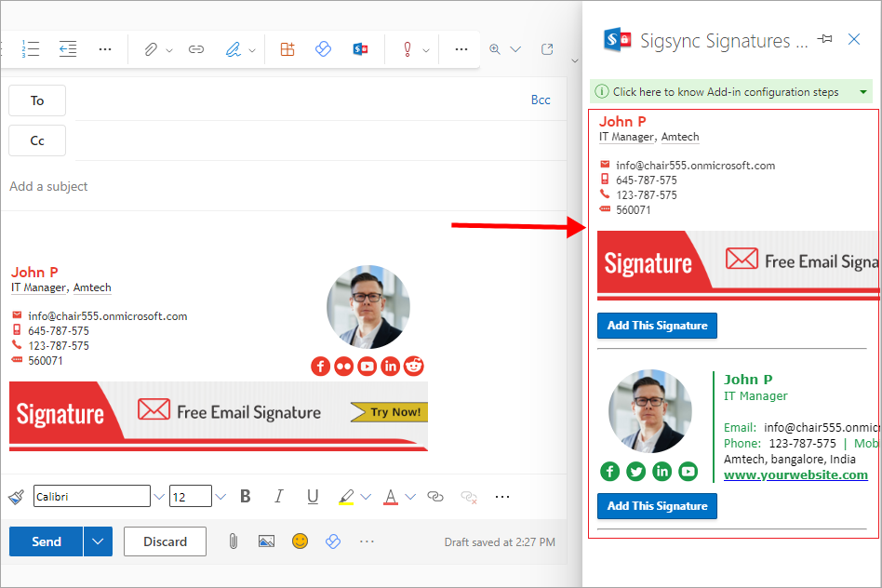This screenshot has width=882, height=588.
Task: Click the numbered list icon
Action: click(x=31, y=49)
